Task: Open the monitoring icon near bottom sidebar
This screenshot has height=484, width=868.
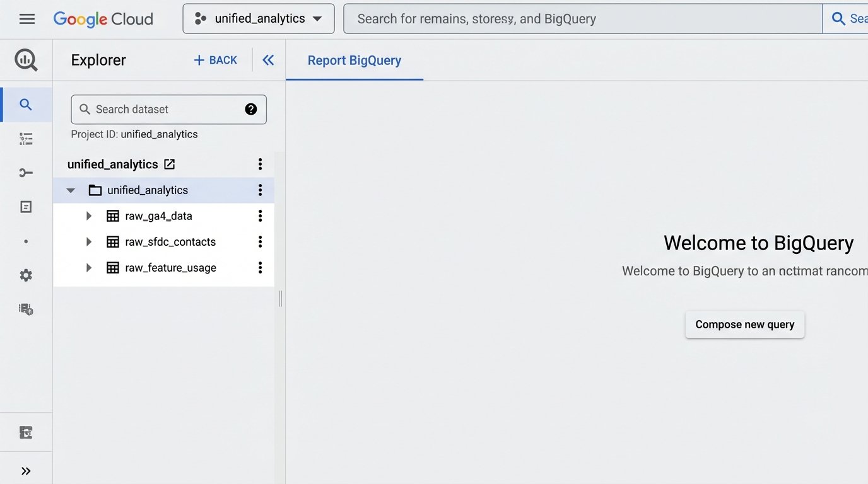Action: [x=26, y=432]
